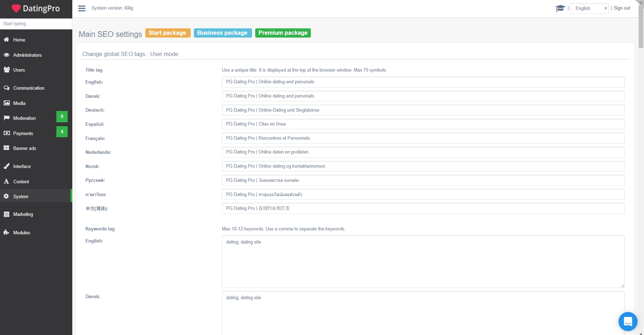Click the Banner ads grid icon
This screenshot has width=644, height=335.
pos(6,148)
